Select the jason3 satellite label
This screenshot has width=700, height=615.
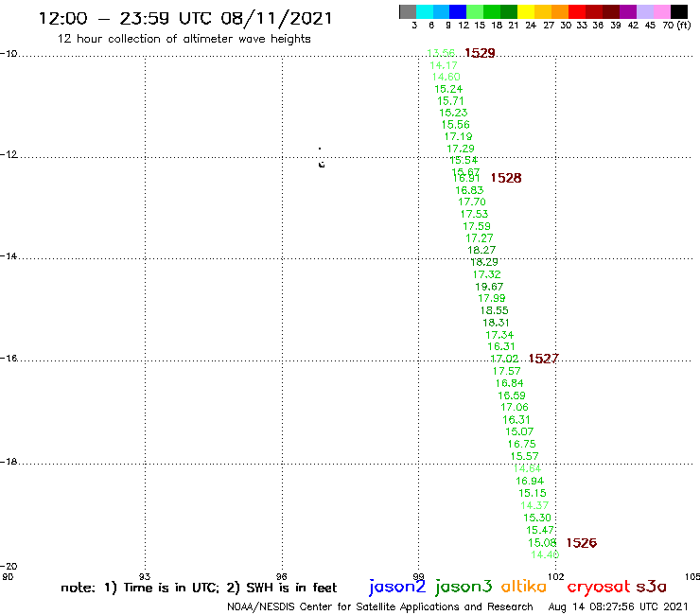point(464,587)
